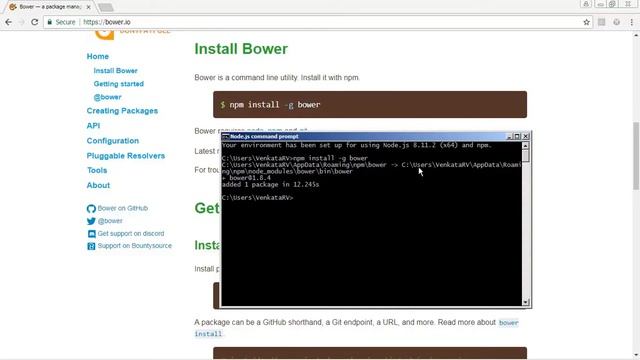Click the Bower logo at the sidebar top
640x360 pixels.
pyautogui.click(x=104, y=35)
